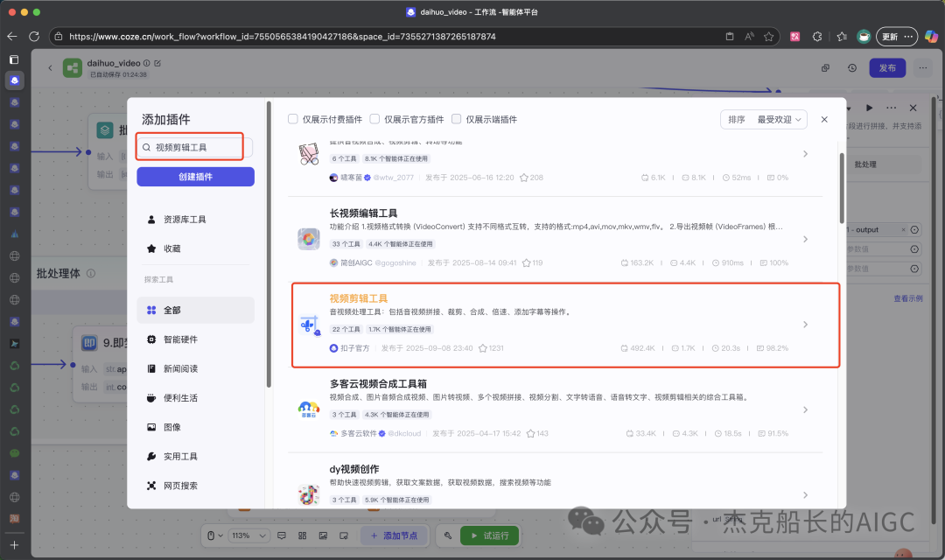Favorite 多客云视频合成工具箱 with star 143

[x=530, y=433]
